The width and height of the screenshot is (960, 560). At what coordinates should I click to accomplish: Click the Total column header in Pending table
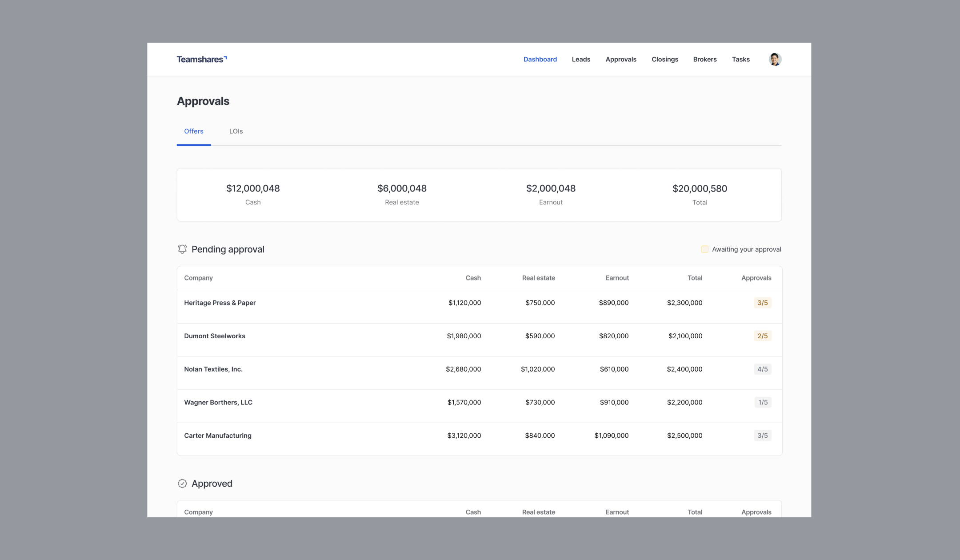coord(695,278)
